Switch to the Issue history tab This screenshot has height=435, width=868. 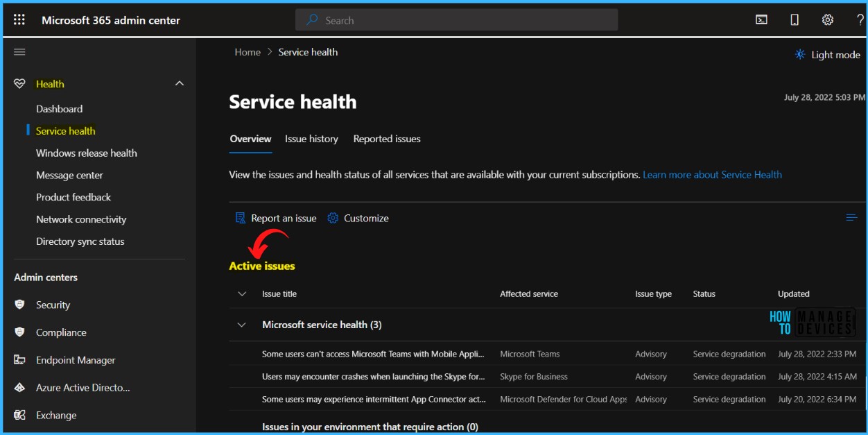tap(311, 139)
